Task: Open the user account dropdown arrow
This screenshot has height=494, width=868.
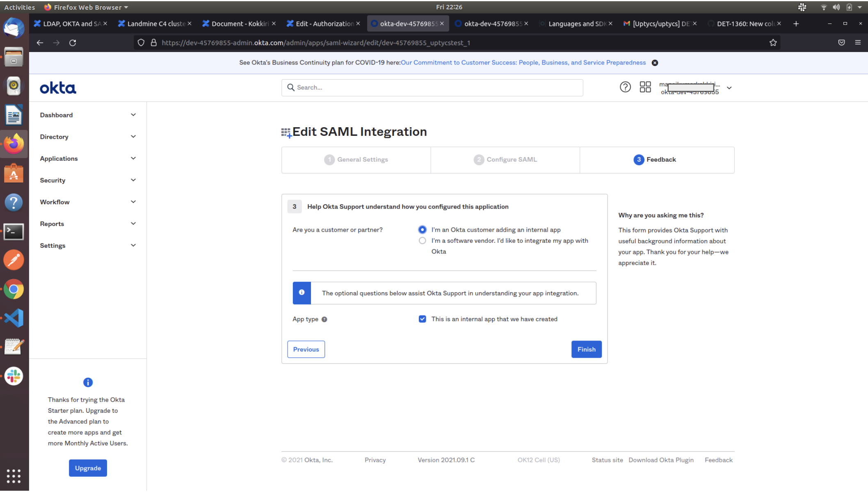Action: [729, 88]
